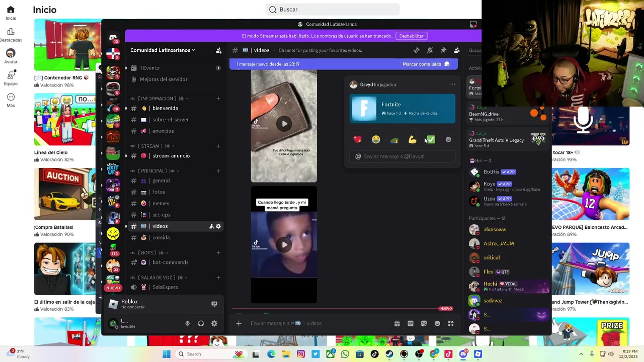Image resolution: width=644 pixels, height=362 pixels.
Task: Open Roblox Equipo sidebar icon
Action: tap(11, 78)
